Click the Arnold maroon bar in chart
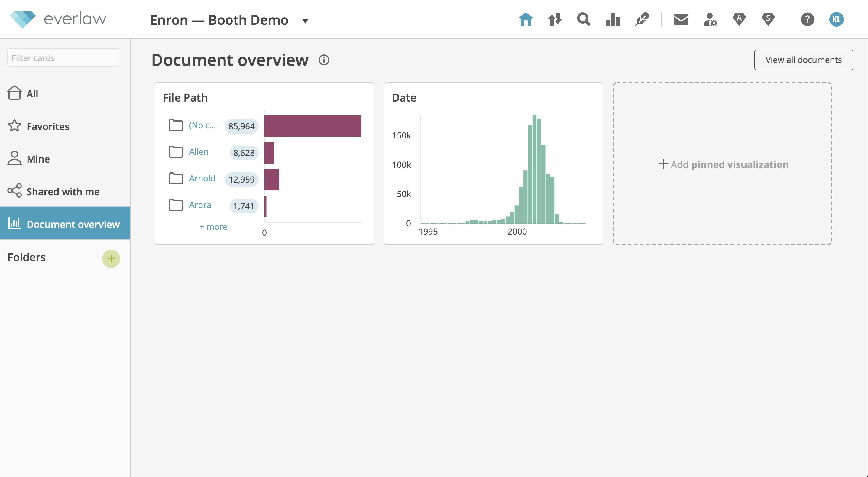868x477 pixels. (272, 179)
